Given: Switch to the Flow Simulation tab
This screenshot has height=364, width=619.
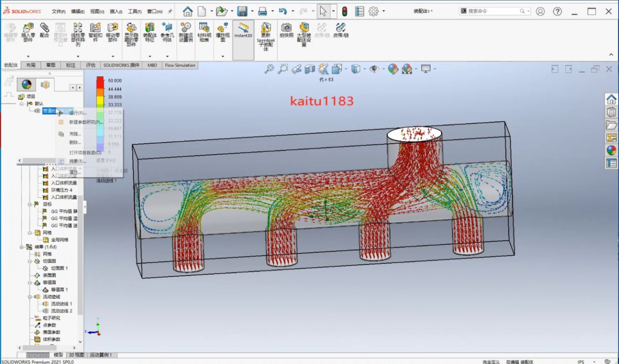Looking at the screenshot, I should click(x=179, y=65).
